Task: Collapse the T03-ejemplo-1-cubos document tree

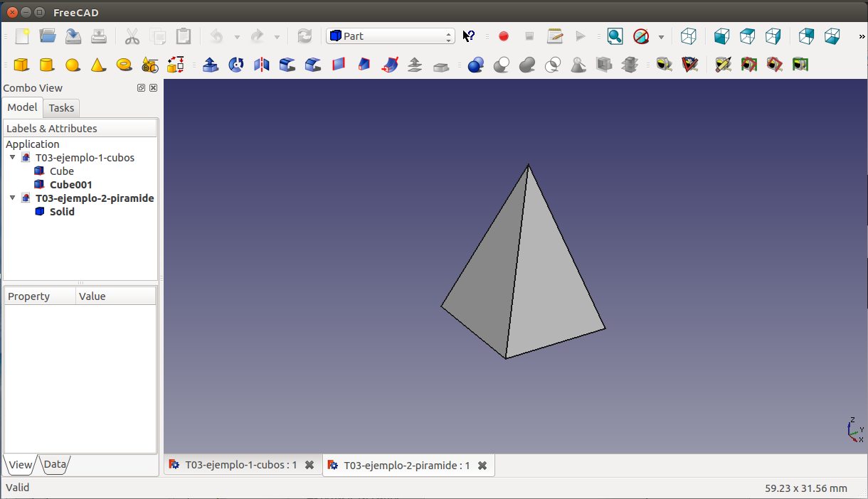Action: [x=13, y=158]
